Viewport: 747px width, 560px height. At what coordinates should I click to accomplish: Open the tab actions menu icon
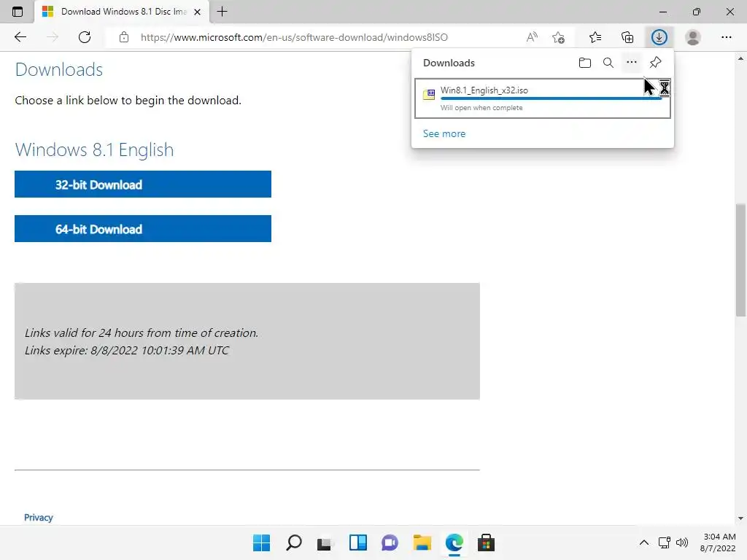pos(18,12)
